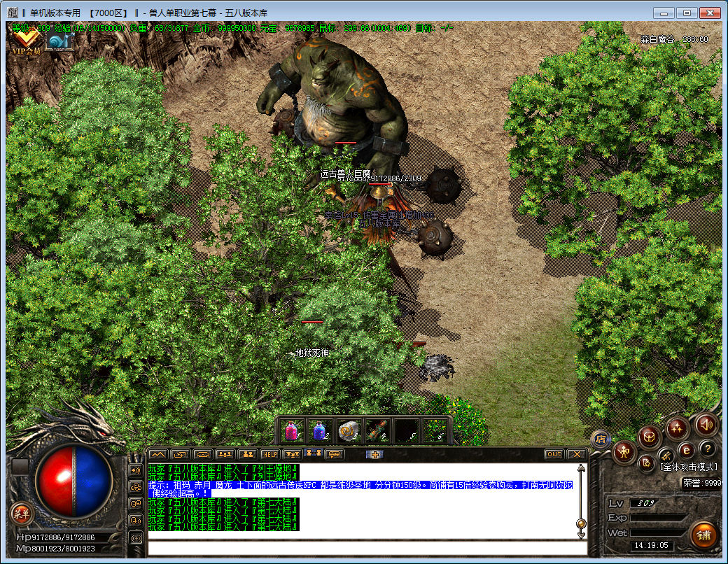Open the skills sparkle round icon

pos(677,428)
